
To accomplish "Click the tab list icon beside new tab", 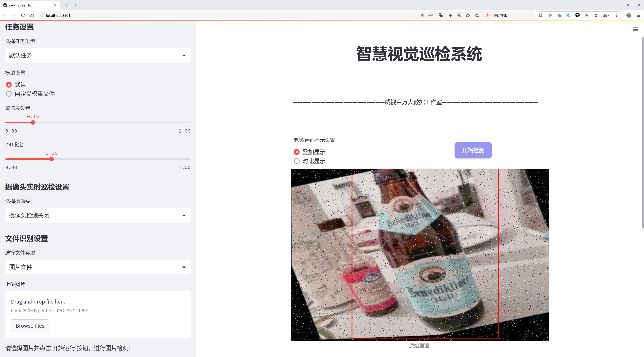I will coord(67,5).
